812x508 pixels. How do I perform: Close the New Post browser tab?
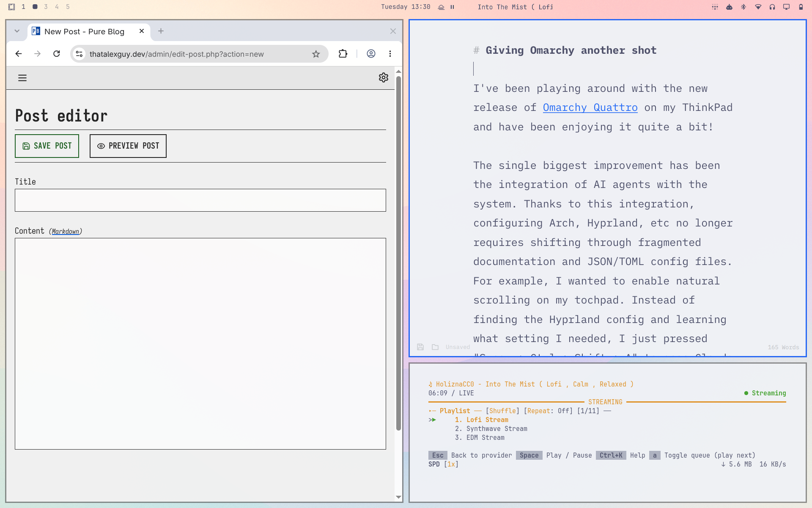coord(142,31)
